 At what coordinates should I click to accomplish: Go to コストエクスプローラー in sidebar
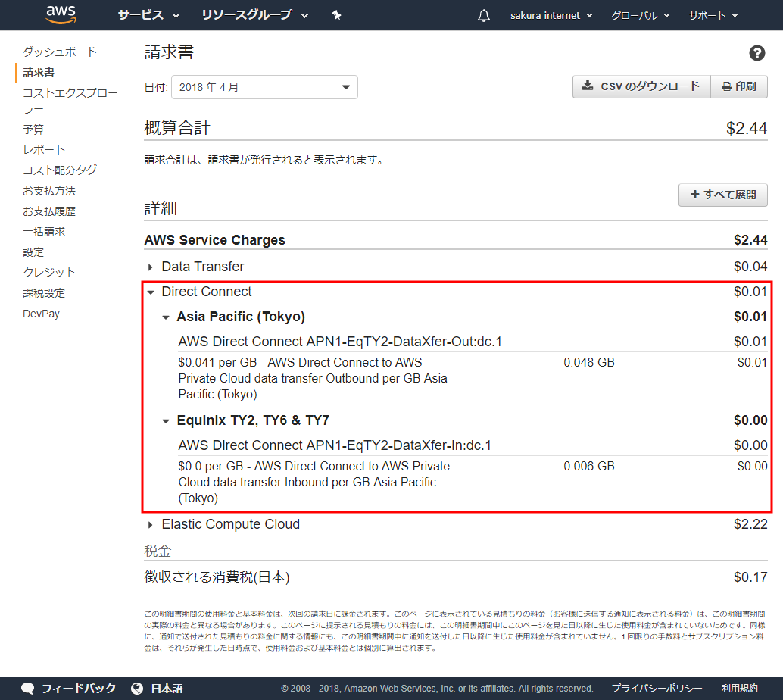tap(70, 101)
